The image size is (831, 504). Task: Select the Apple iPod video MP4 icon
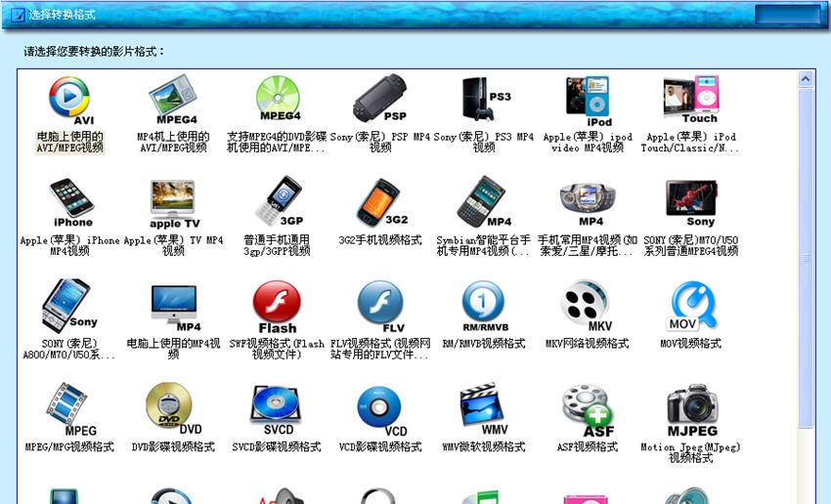(589, 102)
